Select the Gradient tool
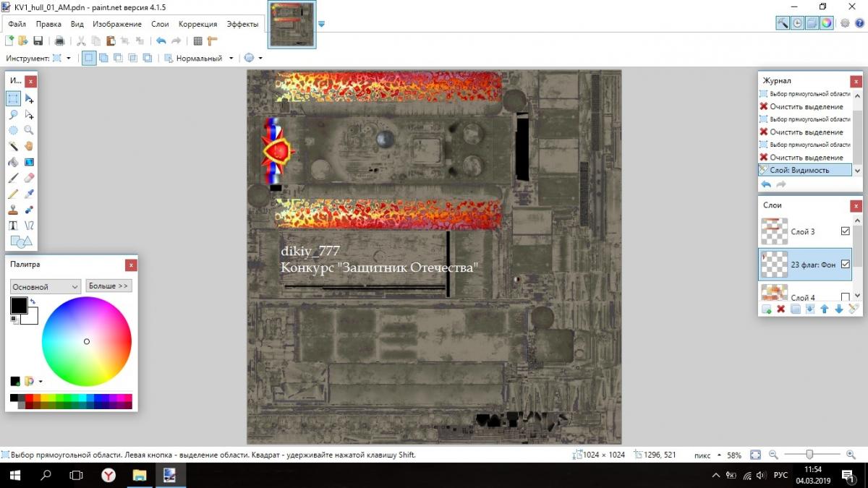 pos(29,162)
